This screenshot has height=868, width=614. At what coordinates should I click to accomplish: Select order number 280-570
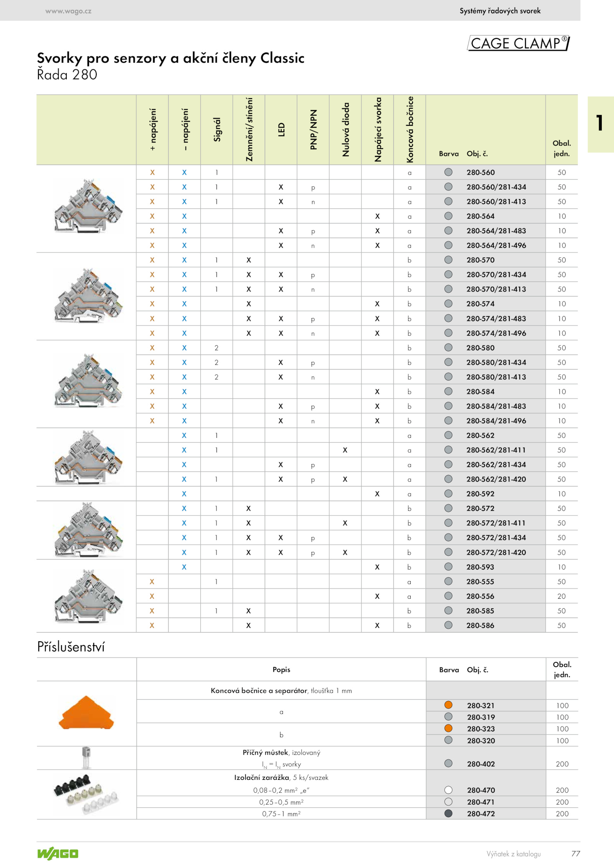tap(480, 260)
